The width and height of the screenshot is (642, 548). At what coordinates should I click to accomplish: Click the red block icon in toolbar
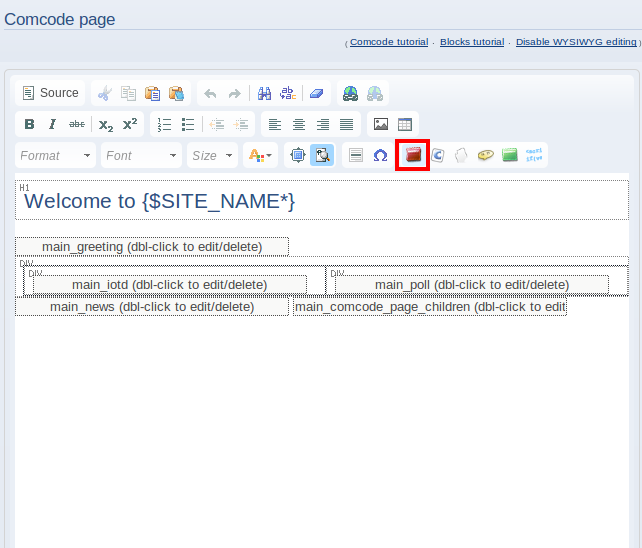[413, 156]
